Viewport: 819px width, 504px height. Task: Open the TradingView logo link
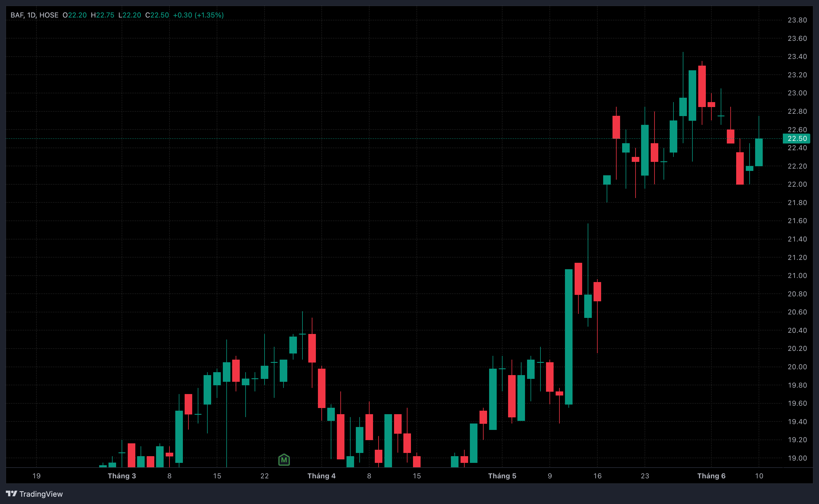[x=34, y=494]
